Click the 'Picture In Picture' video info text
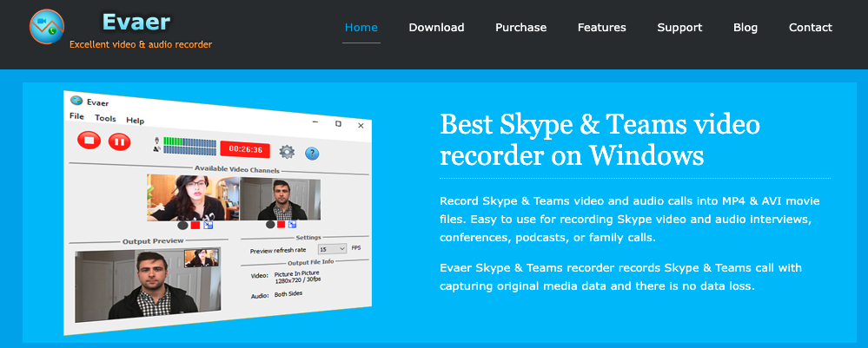This screenshot has height=348, width=868. [297, 273]
